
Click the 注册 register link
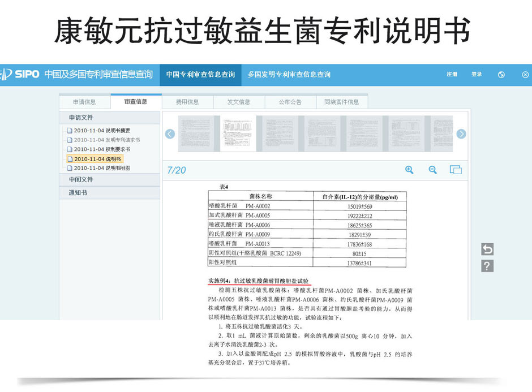pos(452,74)
